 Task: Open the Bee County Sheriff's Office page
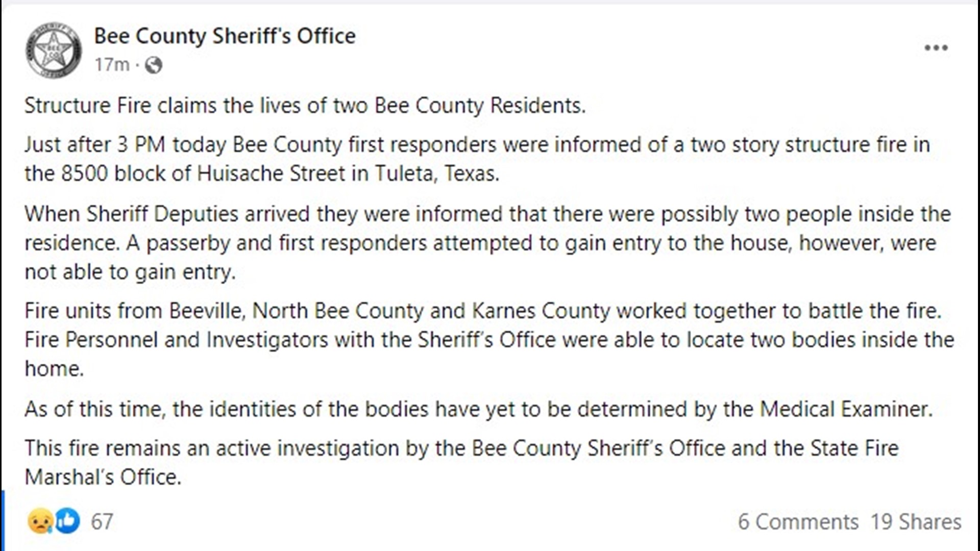click(225, 36)
